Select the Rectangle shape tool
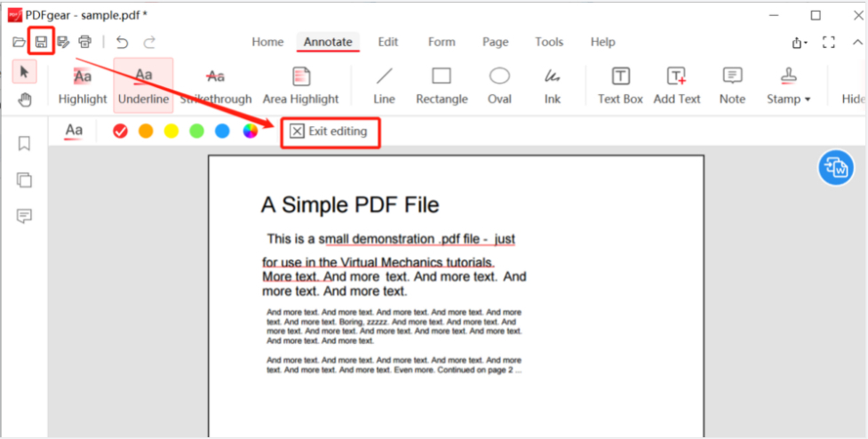 [442, 86]
